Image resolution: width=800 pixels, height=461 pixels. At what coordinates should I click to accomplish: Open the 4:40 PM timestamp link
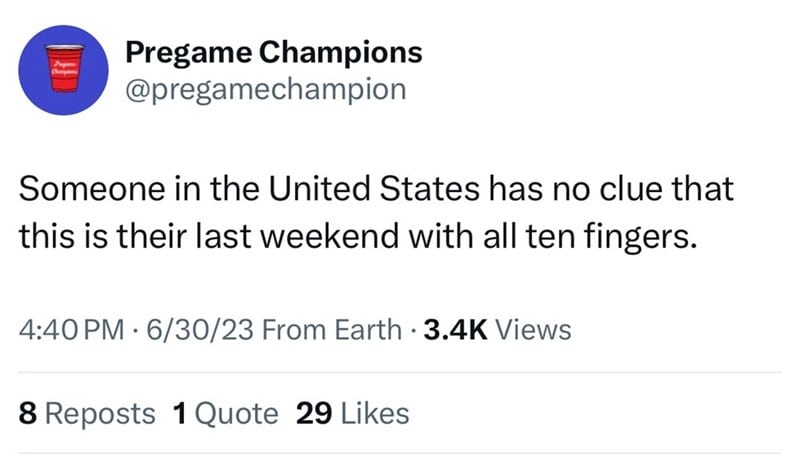click(71, 329)
